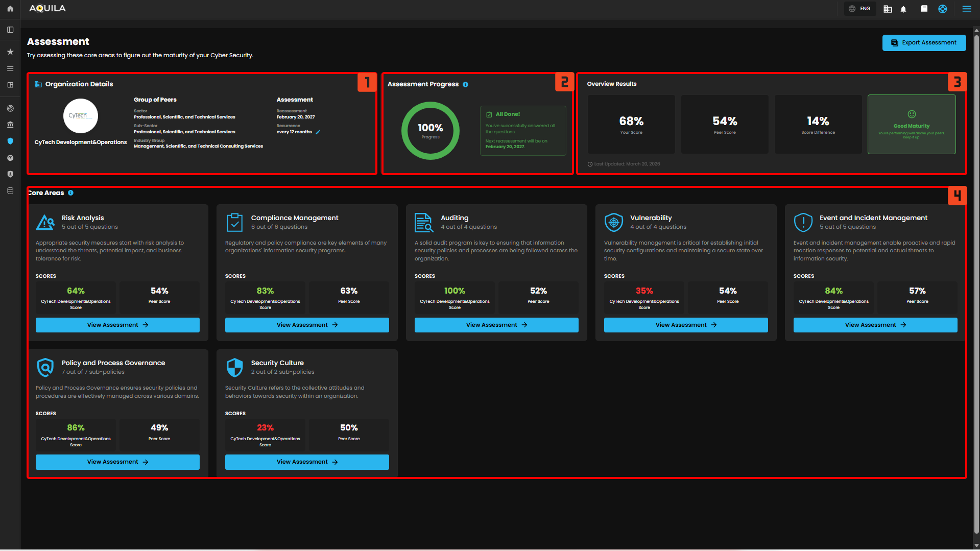Click the 100% progress ring

[x=430, y=131]
